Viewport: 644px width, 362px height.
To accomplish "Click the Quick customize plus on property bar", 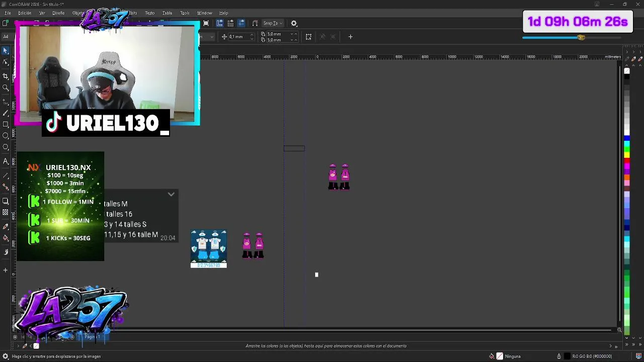I will click(350, 37).
